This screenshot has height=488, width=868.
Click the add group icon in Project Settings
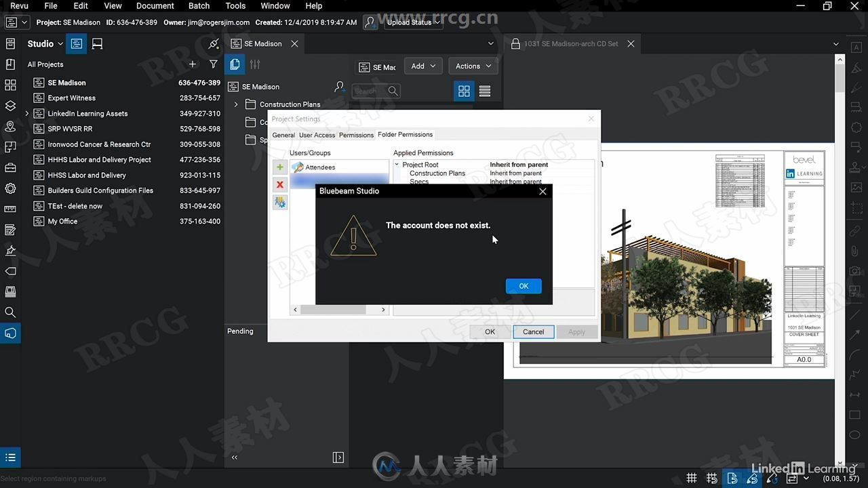click(x=279, y=202)
